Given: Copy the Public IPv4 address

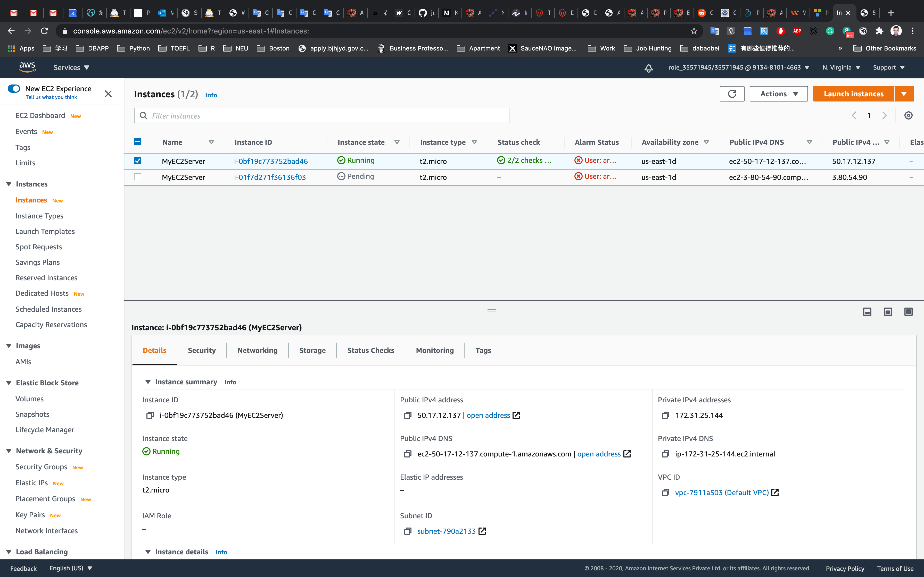Looking at the screenshot, I should point(407,415).
